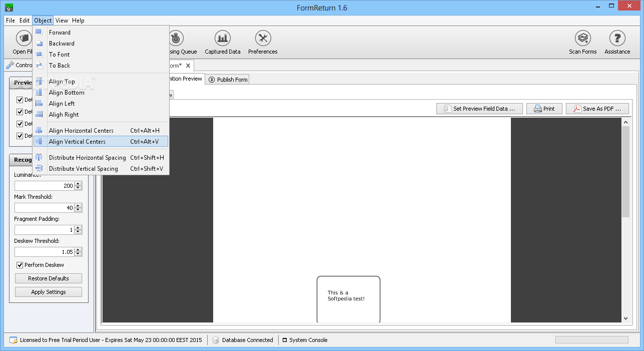Click the Align Horizontal Centers icon

click(39, 131)
